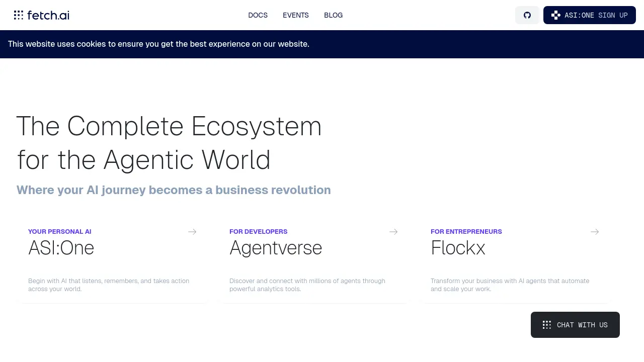Click the fetch.ai grid logo icon

[19, 15]
